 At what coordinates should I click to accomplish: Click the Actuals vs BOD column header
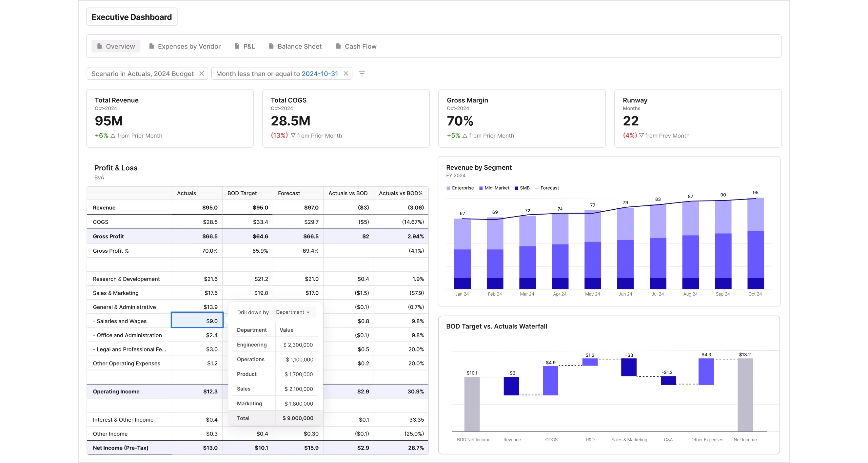pyautogui.click(x=349, y=193)
